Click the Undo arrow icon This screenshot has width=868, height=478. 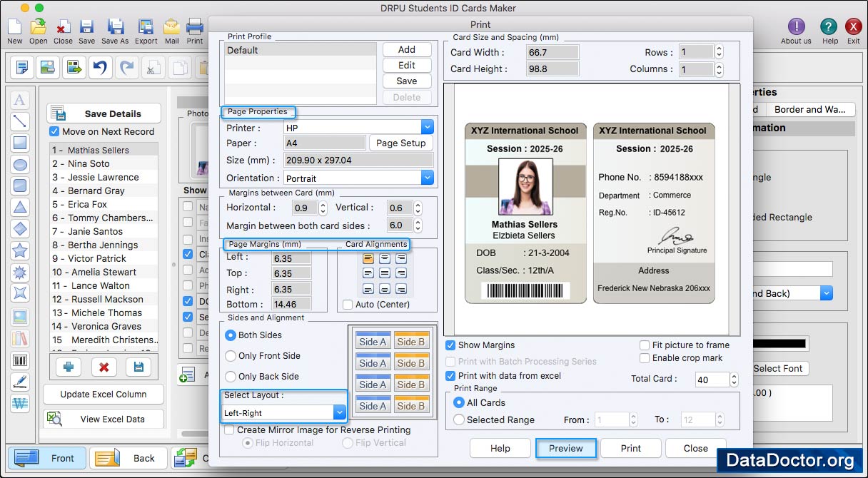coord(100,68)
